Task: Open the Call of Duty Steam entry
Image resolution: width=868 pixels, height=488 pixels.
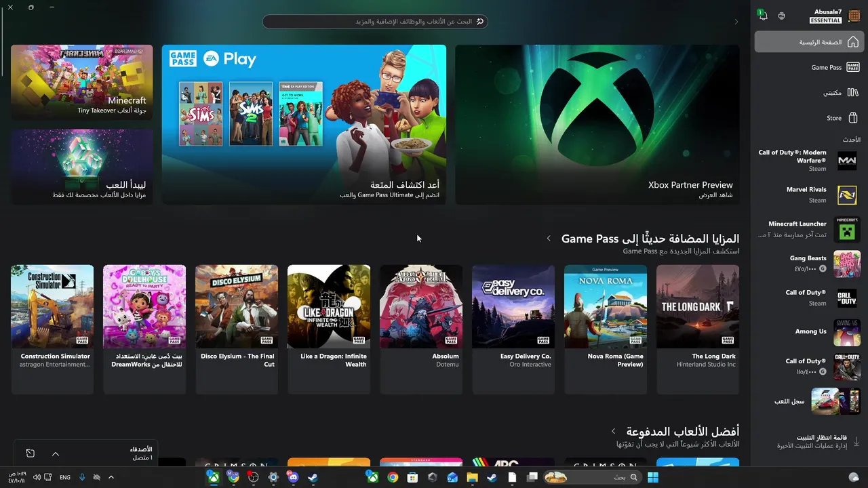Action: coord(808,298)
